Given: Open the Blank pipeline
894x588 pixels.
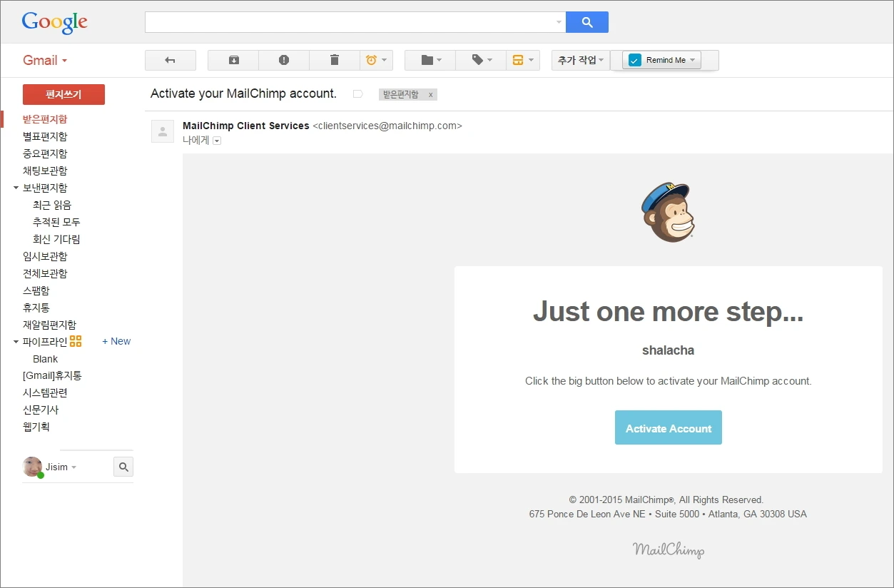Looking at the screenshot, I should (45, 359).
